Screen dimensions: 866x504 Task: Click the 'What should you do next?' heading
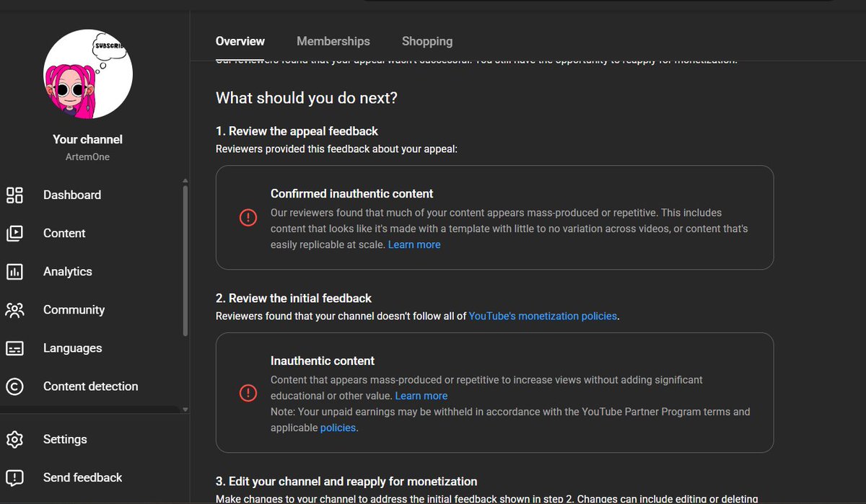[307, 98]
